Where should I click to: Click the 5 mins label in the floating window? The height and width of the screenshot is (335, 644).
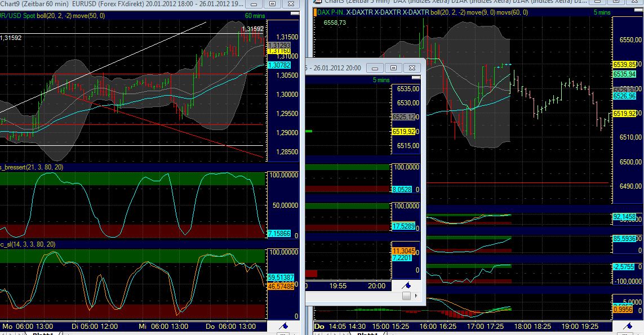381,80
